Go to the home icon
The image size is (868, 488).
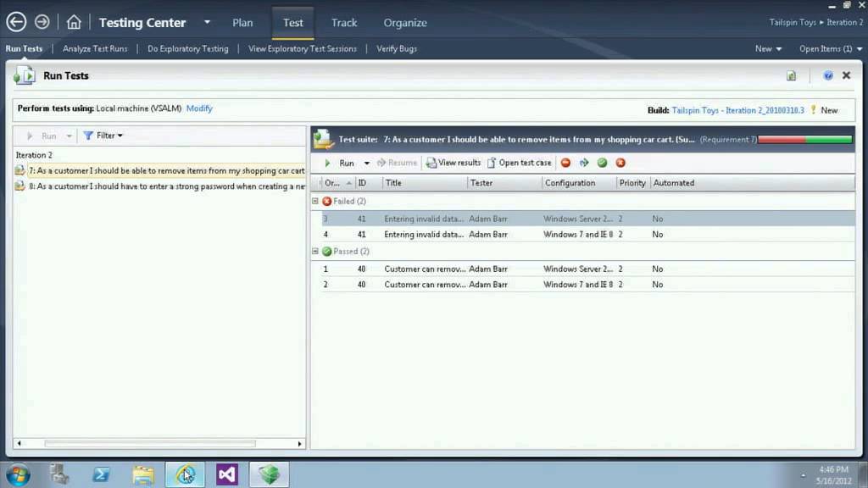74,22
